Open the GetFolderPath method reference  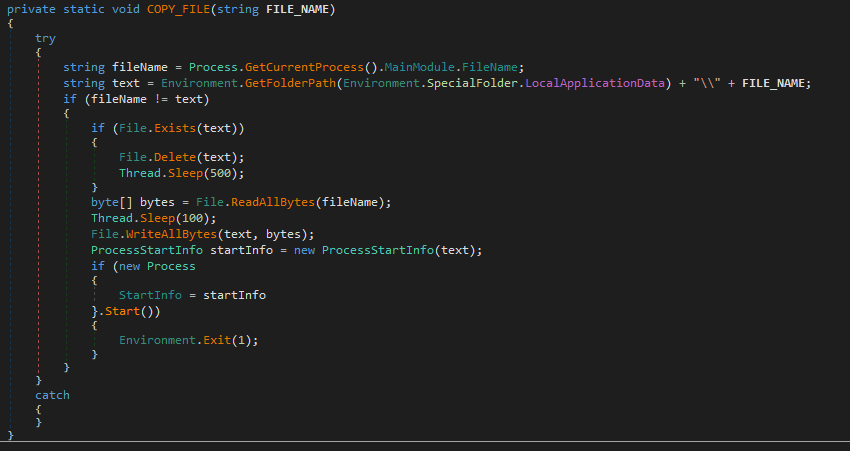coord(291,83)
